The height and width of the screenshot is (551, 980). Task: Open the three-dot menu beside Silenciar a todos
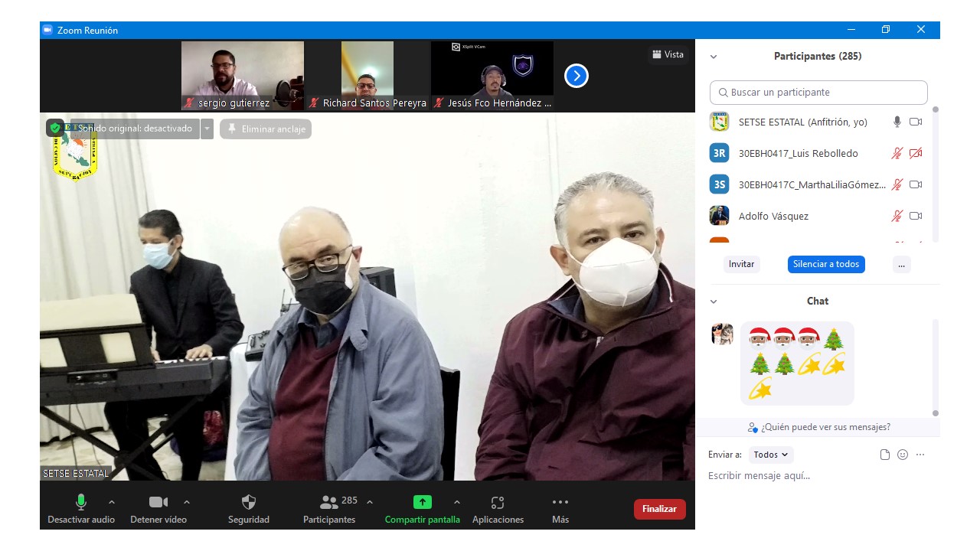901,264
